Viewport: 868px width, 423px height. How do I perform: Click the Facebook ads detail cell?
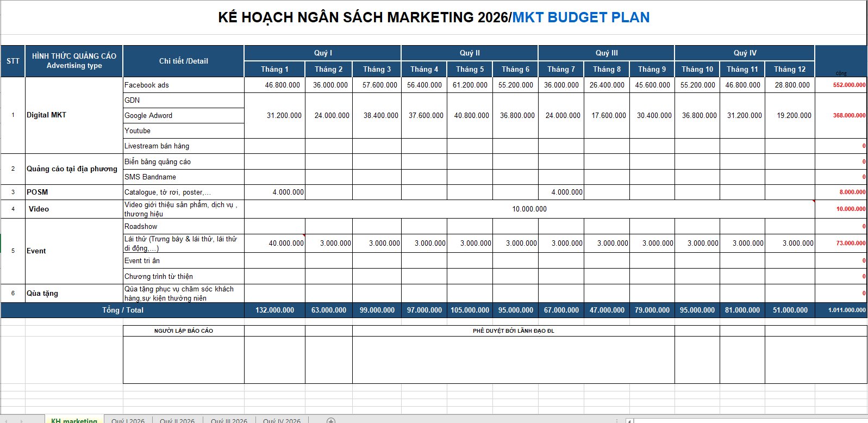[184, 85]
